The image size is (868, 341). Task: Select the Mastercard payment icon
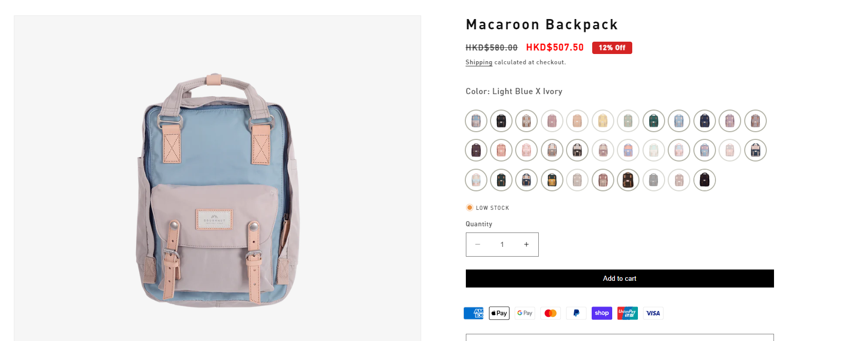(550, 313)
